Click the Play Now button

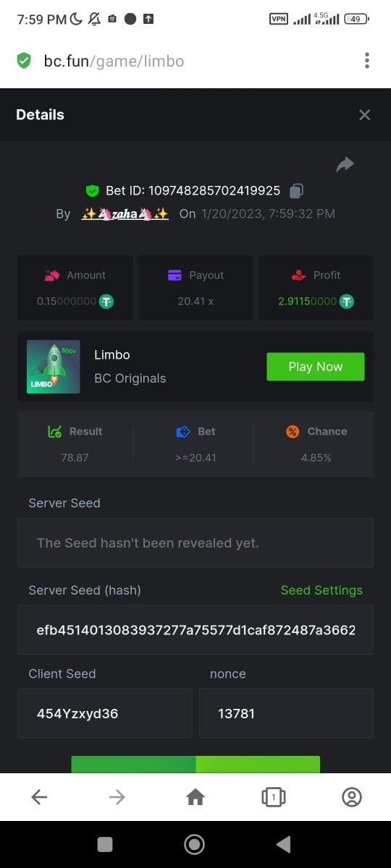click(316, 367)
